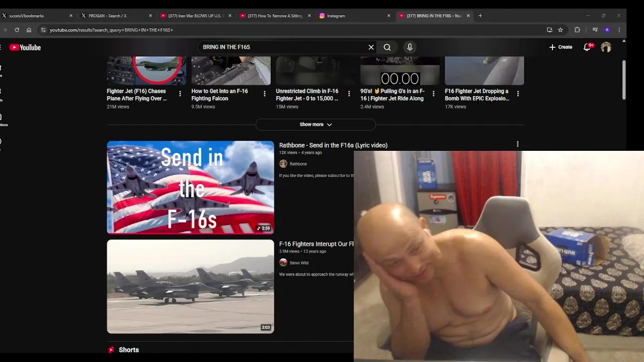Switch to the FROGAN - Search / X tab
The width and height of the screenshot is (644, 362).
[117, 16]
